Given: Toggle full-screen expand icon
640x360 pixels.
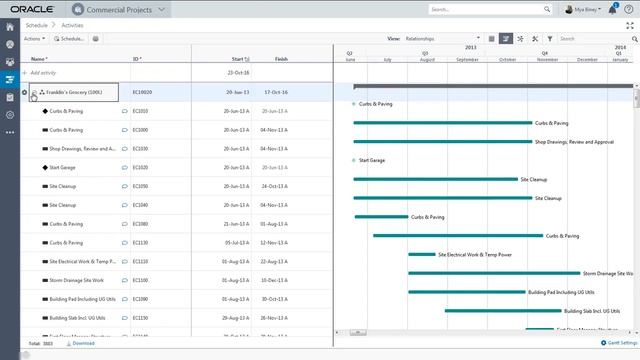Looking at the screenshot, I should [x=630, y=26].
